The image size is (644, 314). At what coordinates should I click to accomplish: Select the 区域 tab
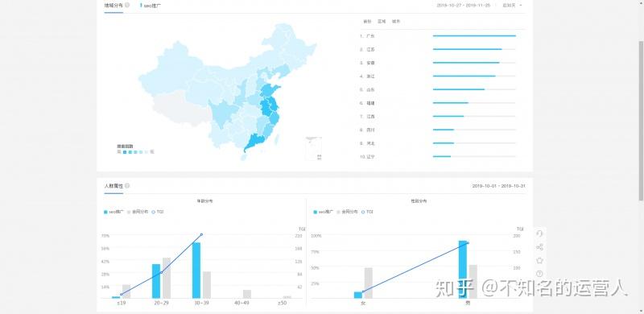(382, 22)
